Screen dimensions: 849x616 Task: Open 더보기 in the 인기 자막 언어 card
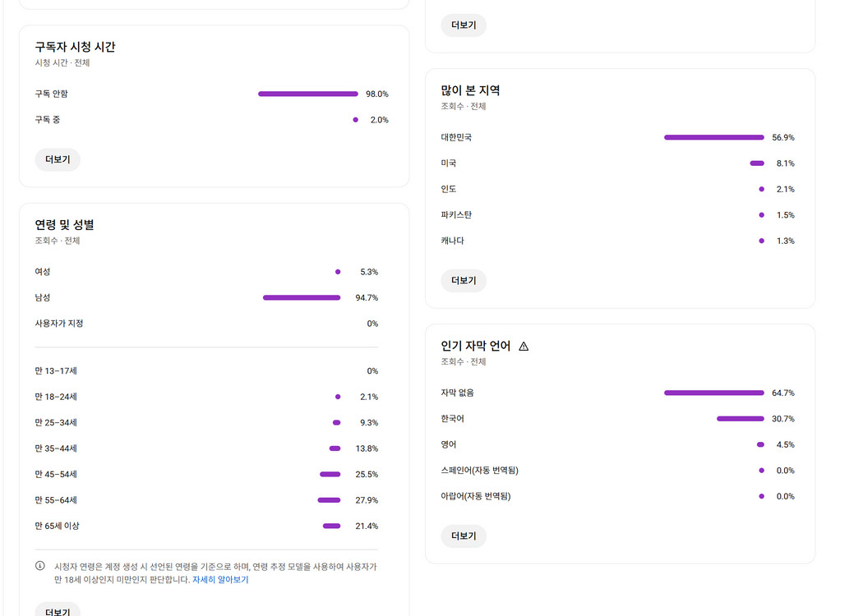(x=463, y=536)
